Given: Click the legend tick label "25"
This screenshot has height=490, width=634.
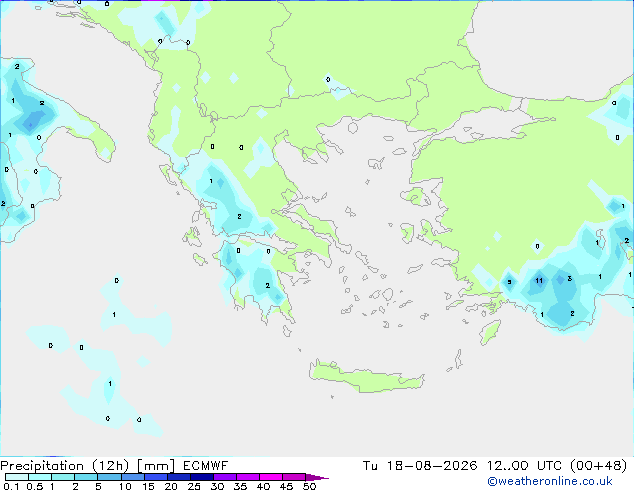Looking at the screenshot, I should [x=194, y=486].
